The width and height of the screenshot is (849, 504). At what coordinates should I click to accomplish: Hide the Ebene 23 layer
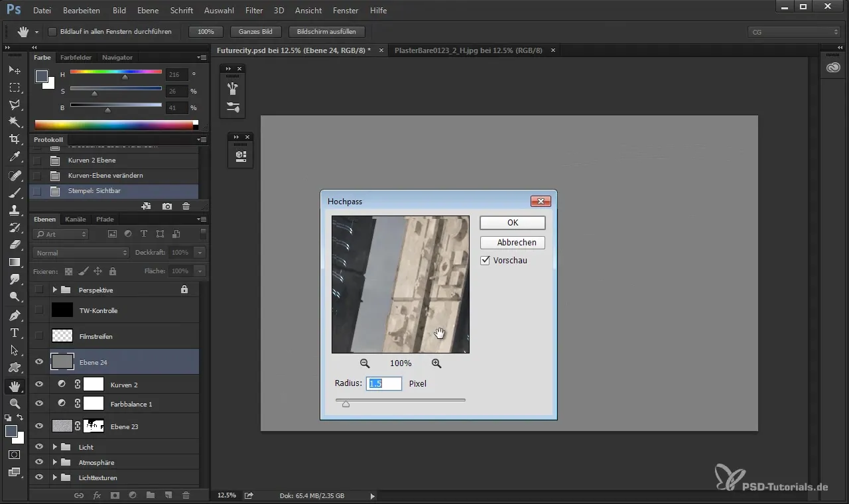click(39, 426)
